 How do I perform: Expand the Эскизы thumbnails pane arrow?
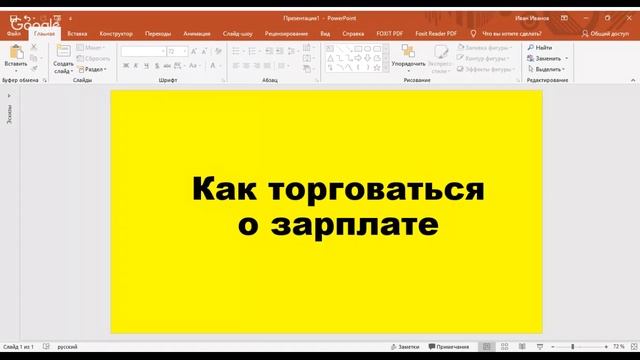click(9, 96)
